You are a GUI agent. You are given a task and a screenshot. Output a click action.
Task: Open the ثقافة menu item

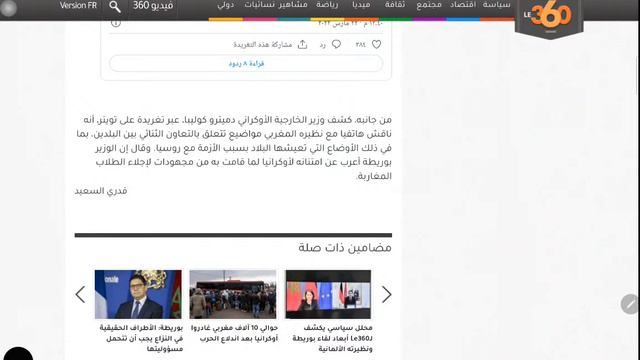pyautogui.click(x=395, y=5)
